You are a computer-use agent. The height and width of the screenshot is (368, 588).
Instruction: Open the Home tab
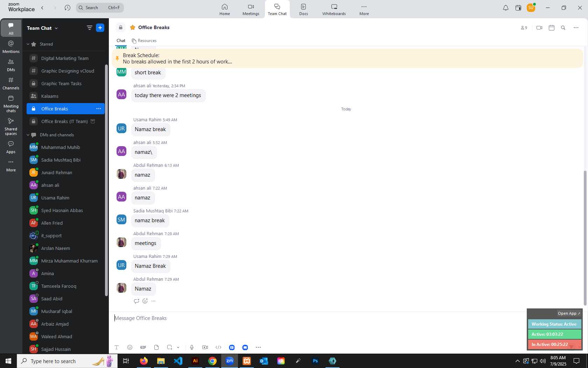(225, 9)
